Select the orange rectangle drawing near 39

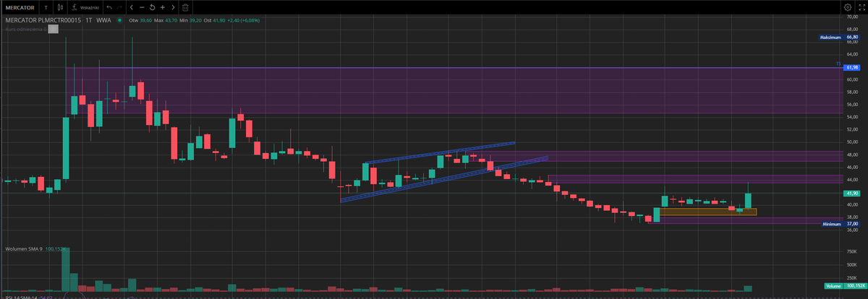pos(708,212)
